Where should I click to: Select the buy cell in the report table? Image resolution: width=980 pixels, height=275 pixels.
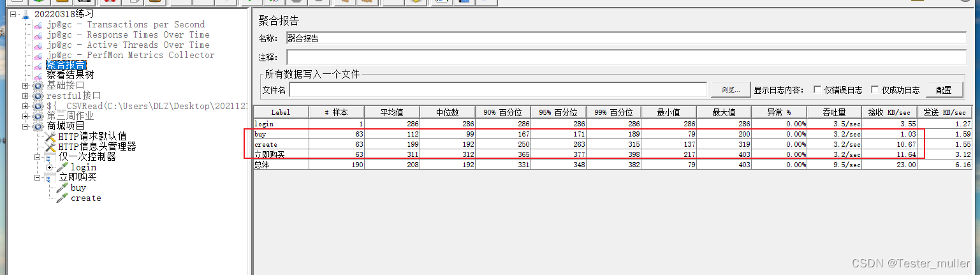(x=281, y=134)
